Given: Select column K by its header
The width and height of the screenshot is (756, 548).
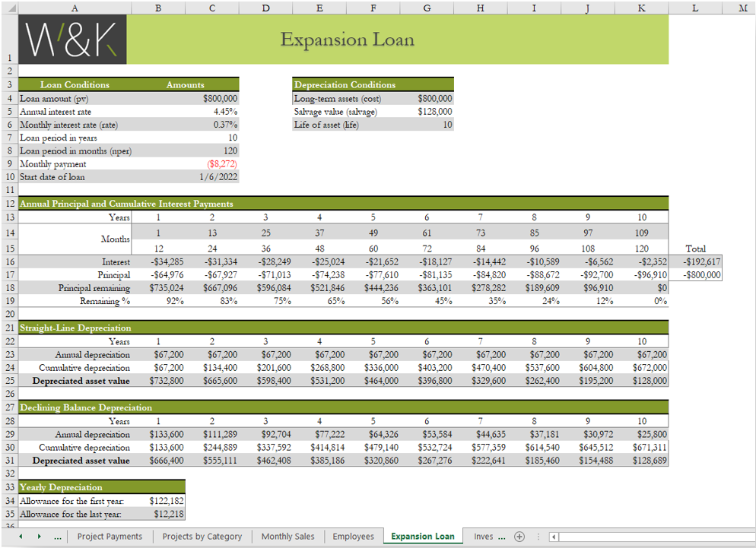Looking at the screenshot, I should (641, 8).
